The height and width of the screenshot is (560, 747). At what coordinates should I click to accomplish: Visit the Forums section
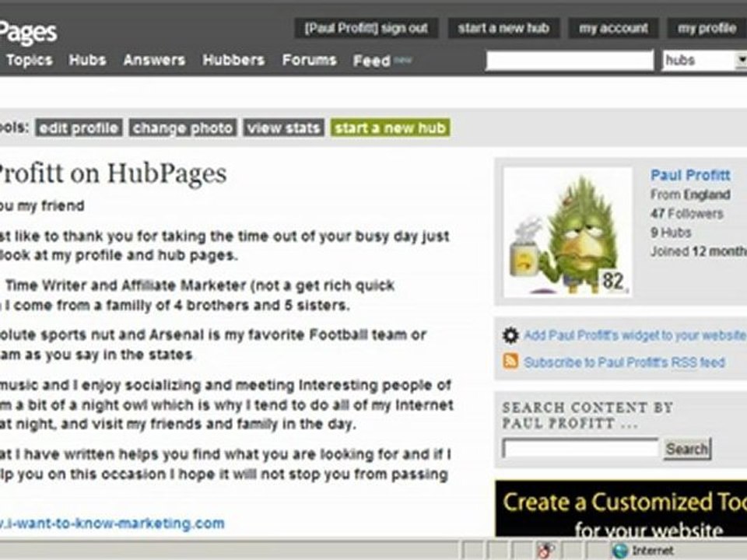tap(309, 60)
